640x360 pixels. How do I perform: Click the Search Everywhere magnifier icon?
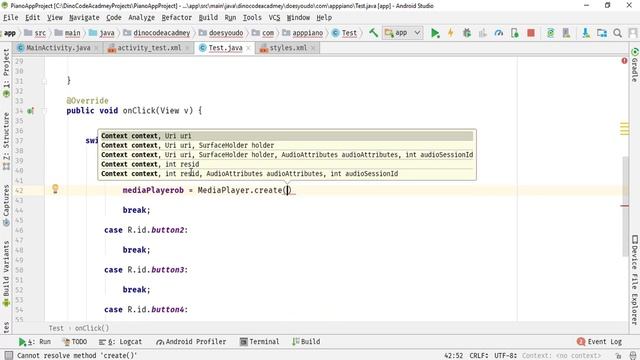(618, 33)
